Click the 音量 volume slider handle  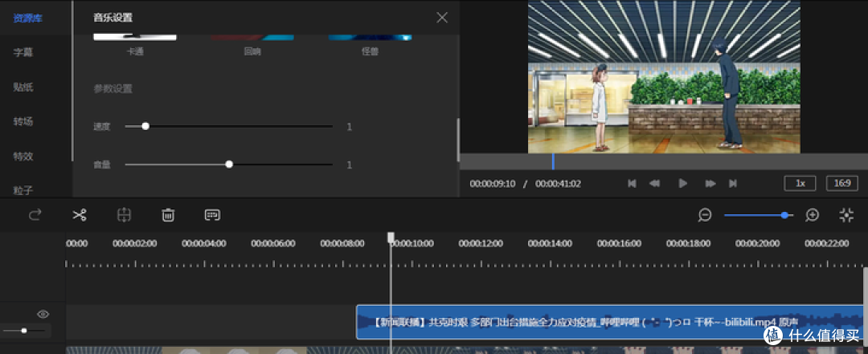(x=229, y=164)
